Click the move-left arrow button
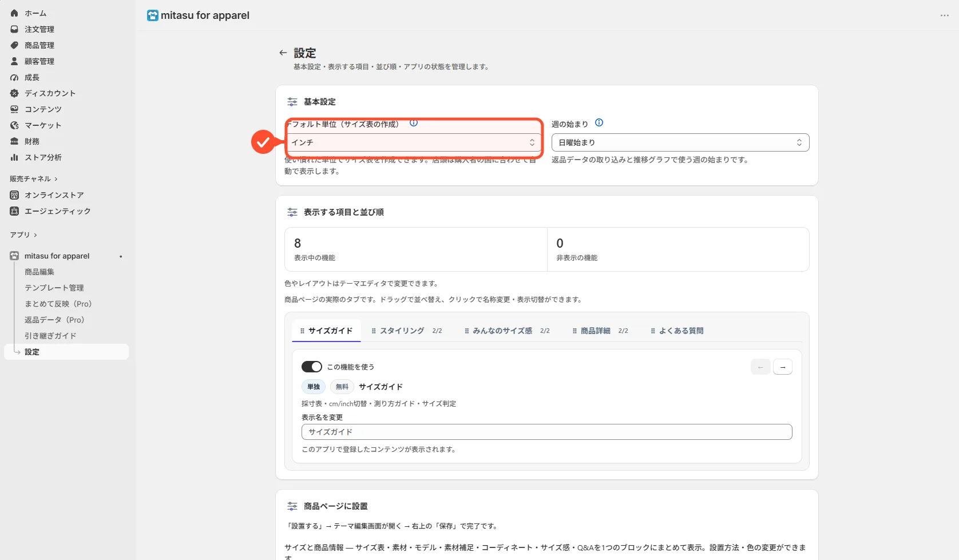Image resolution: width=959 pixels, height=560 pixels. 760,367
